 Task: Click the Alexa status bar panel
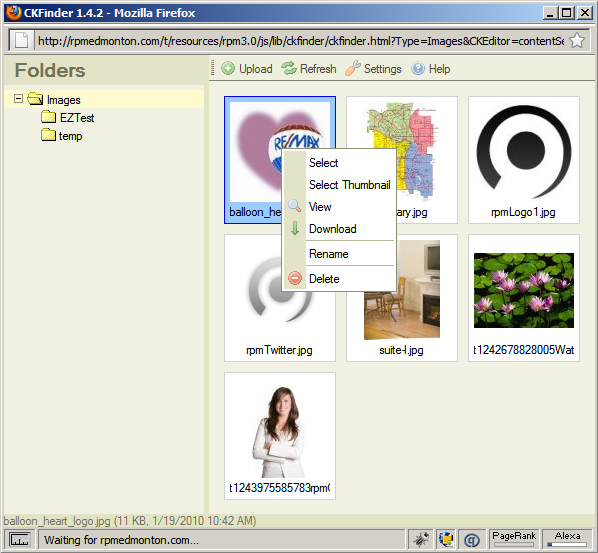(567, 539)
